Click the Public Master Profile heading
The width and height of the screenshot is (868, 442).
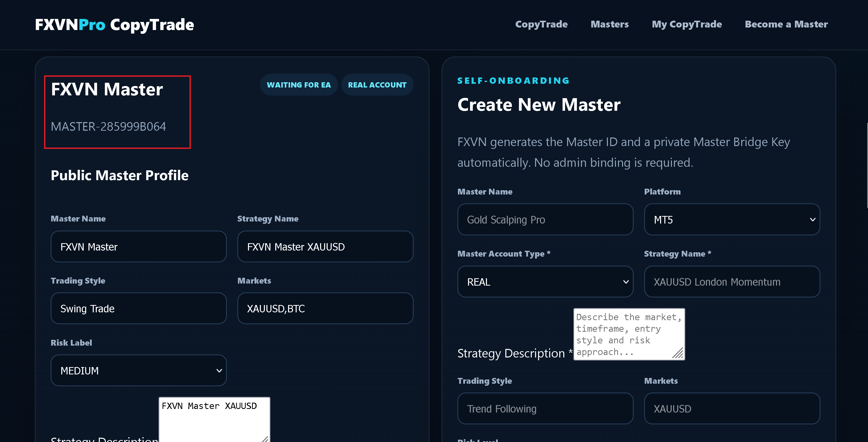pos(120,175)
